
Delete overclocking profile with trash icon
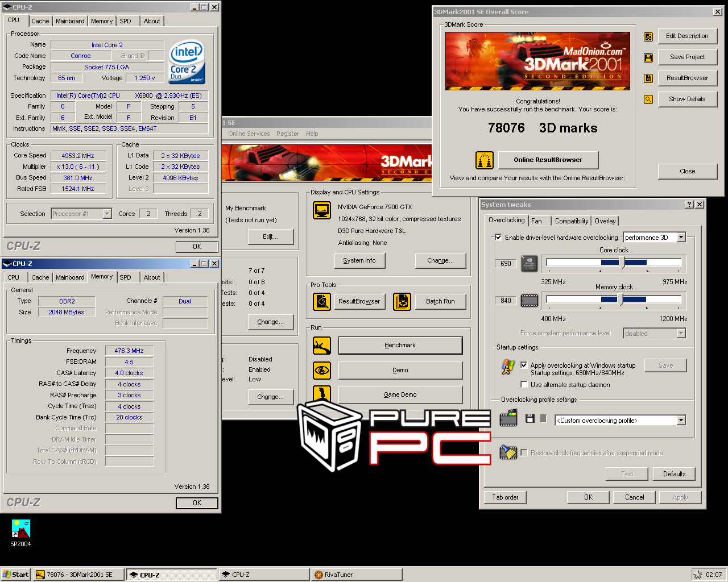pyautogui.click(x=543, y=418)
